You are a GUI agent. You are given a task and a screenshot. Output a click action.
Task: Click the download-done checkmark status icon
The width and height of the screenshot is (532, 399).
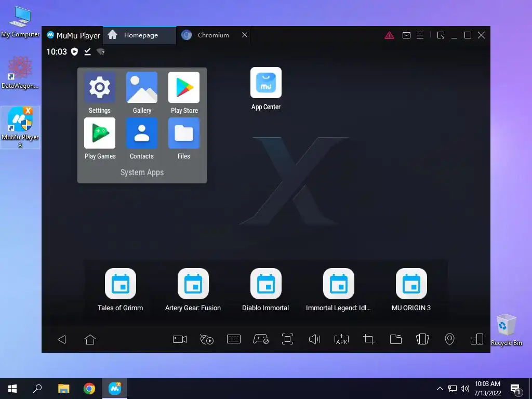(x=87, y=51)
